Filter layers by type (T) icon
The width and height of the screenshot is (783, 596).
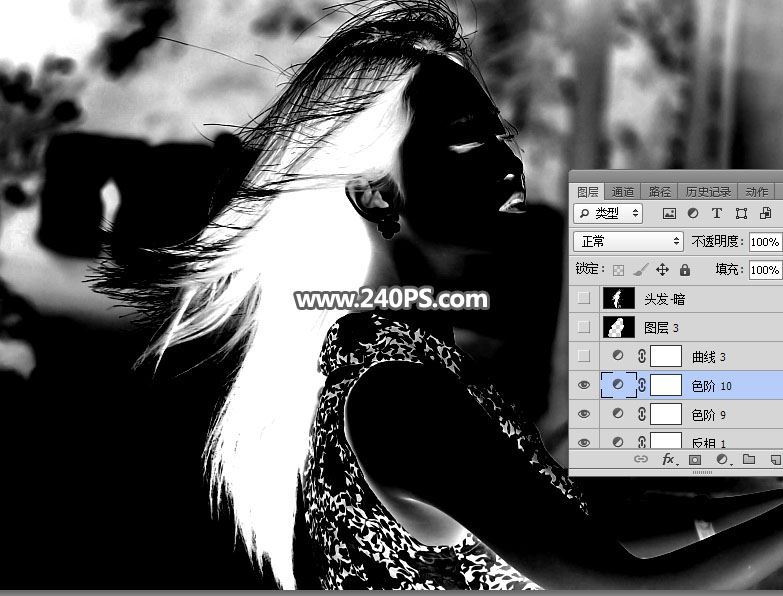(717, 214)
